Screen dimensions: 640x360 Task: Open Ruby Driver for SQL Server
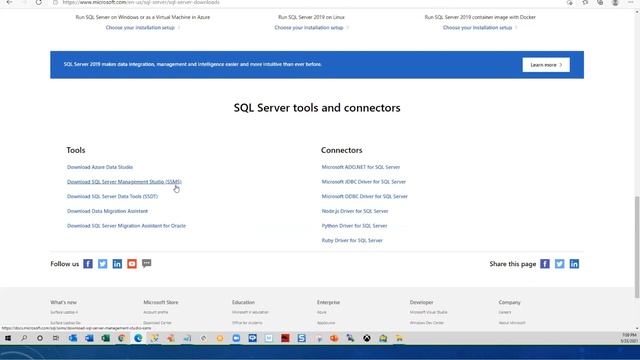click(x=352, y=240)
